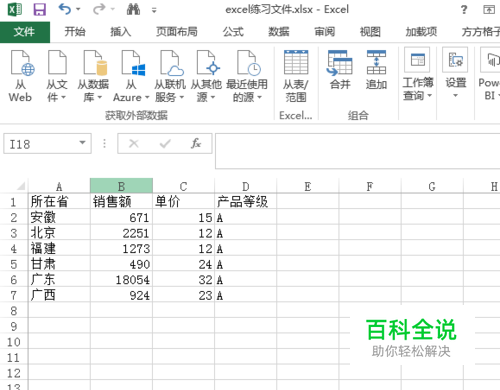Click the Cancel X in formula bar
The height and width of the screenshot is (390, 500).
134,144
